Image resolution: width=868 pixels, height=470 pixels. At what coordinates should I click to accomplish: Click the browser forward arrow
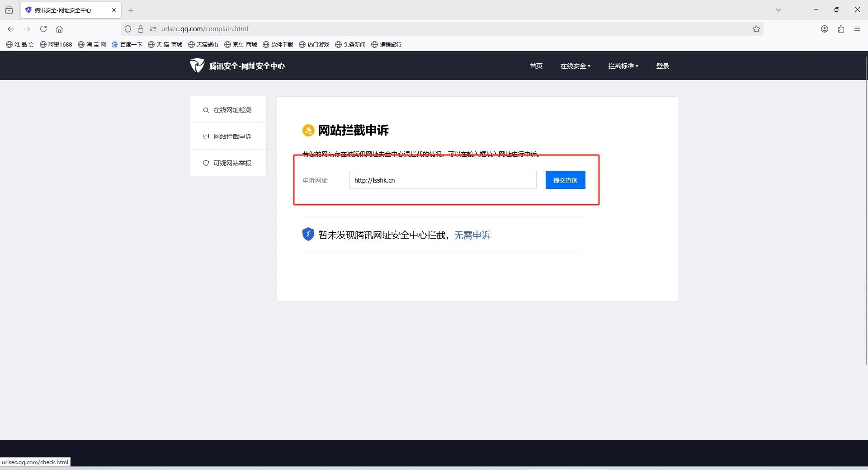[x=27, y=29]
